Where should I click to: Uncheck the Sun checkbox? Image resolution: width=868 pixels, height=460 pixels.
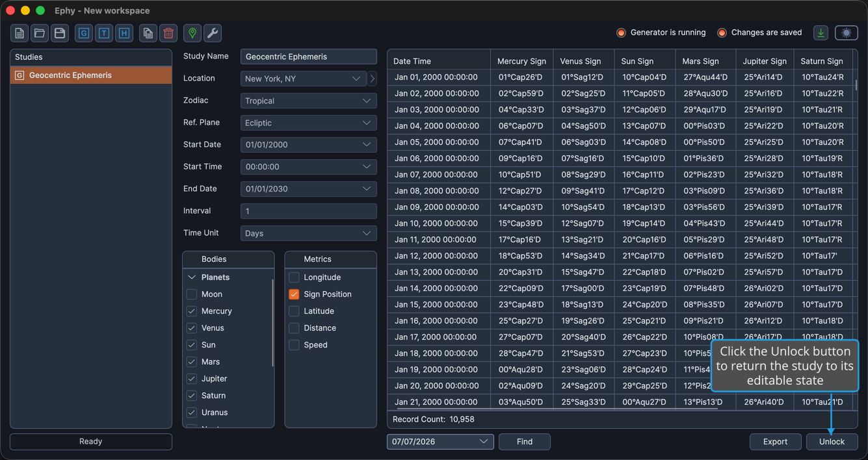(192, 345)
